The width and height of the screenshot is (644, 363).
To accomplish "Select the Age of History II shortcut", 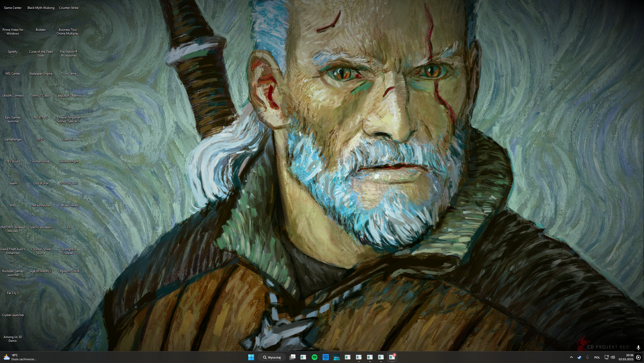I will [41, 271].
